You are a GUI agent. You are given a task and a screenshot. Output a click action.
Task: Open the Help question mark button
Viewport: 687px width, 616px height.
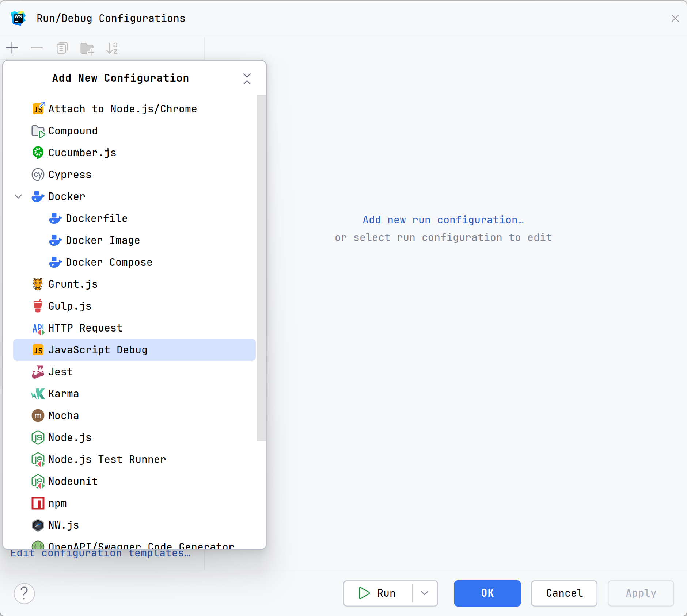click(x=24, y=593)
